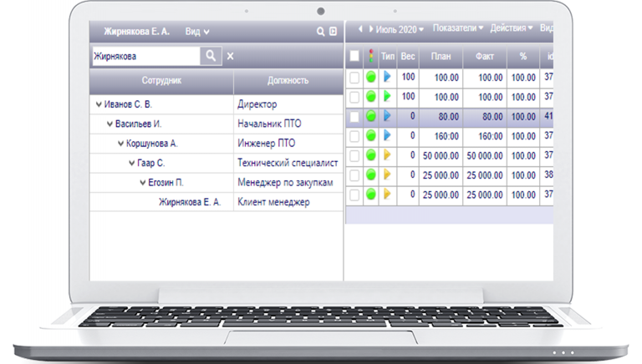Open the Показатели menu
Screen dimensions: 642x364
click(x=458, y=28)
